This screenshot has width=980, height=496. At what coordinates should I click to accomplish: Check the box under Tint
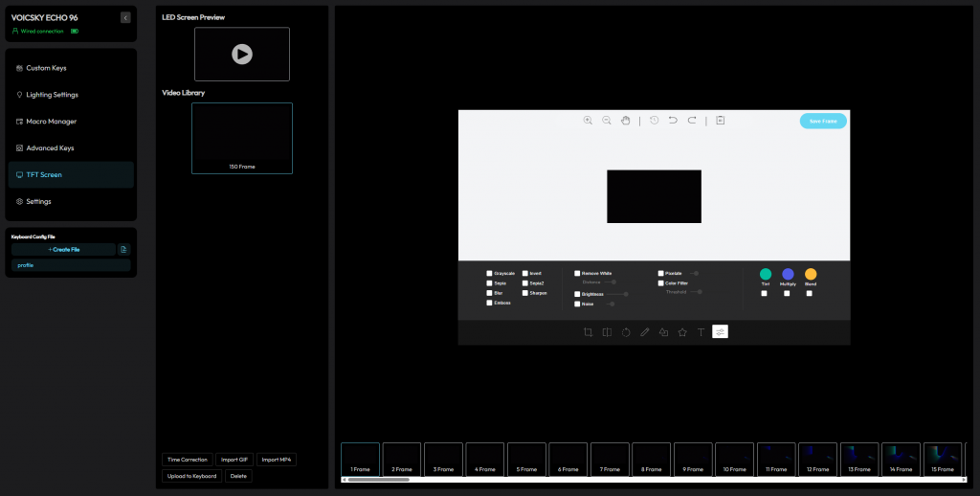(x=764, y=293)
